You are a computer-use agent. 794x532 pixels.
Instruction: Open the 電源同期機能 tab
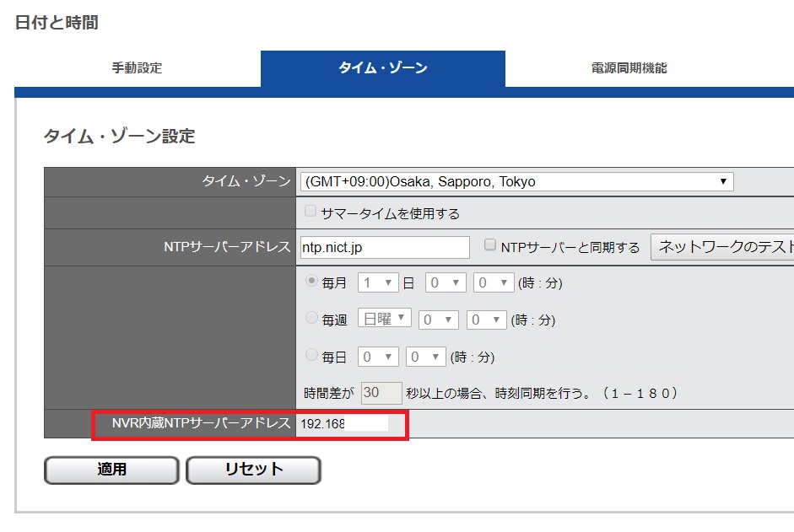[x=629, y=68]
